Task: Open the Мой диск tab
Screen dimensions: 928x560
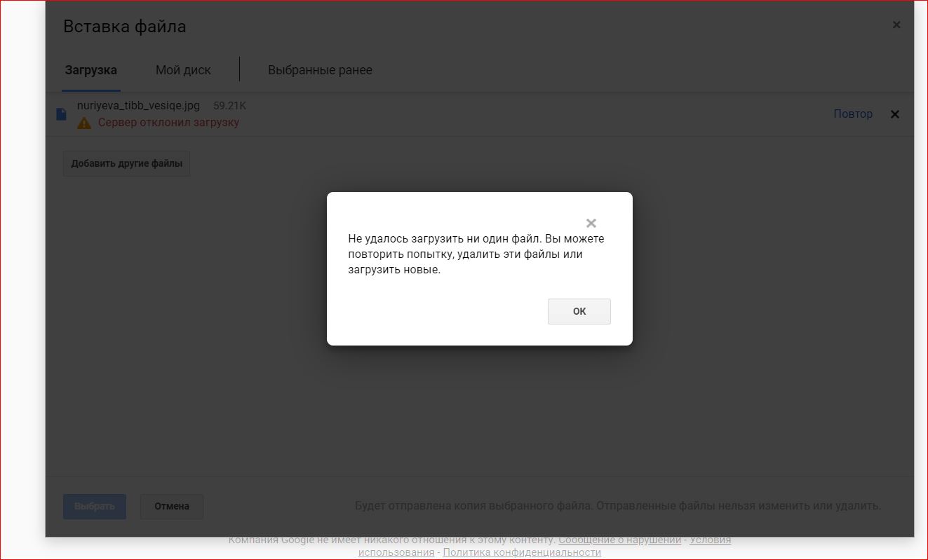Action: (x=183, y=70)
